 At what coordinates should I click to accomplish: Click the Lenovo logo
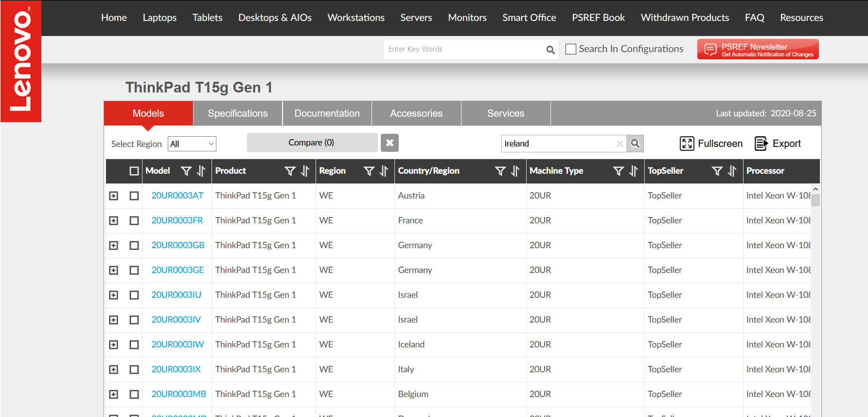point(20,61)
